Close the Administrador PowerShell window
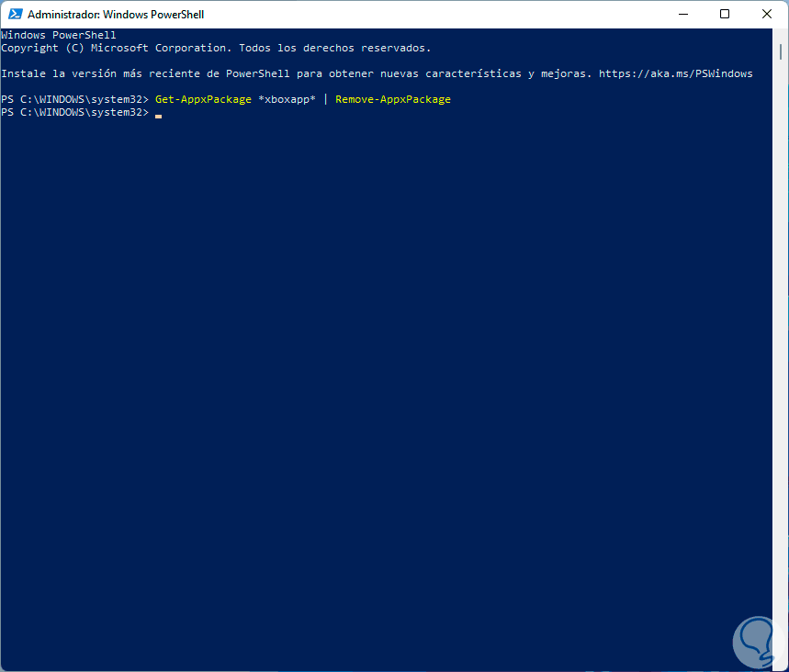Screen dimensions: 789x672 pos(766,14)
